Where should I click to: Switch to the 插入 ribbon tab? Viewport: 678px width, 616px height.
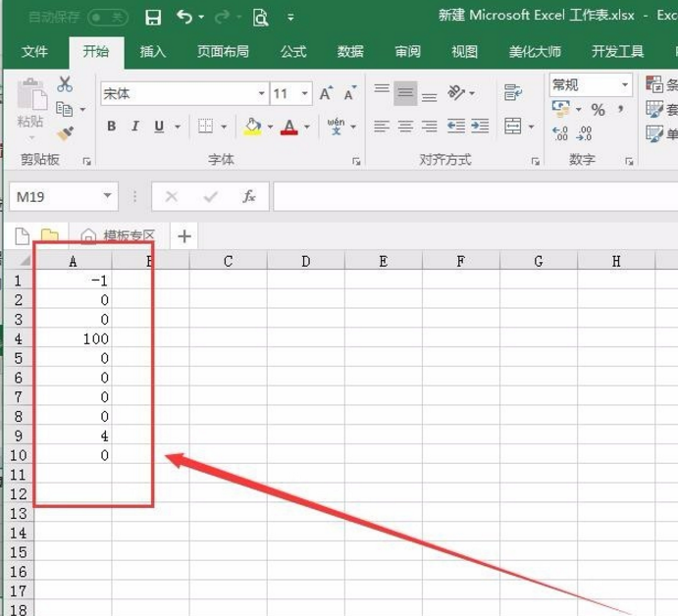(153, 52)
